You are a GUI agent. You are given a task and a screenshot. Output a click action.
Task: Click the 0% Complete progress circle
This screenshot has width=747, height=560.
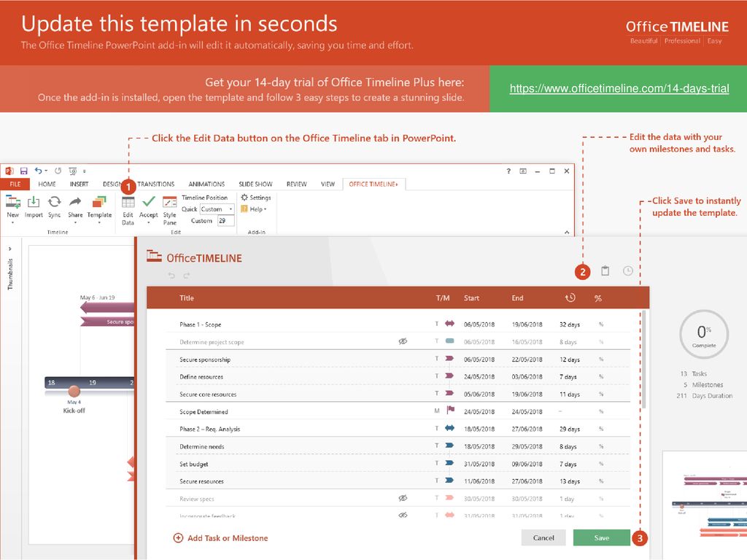tap(704, 333)
